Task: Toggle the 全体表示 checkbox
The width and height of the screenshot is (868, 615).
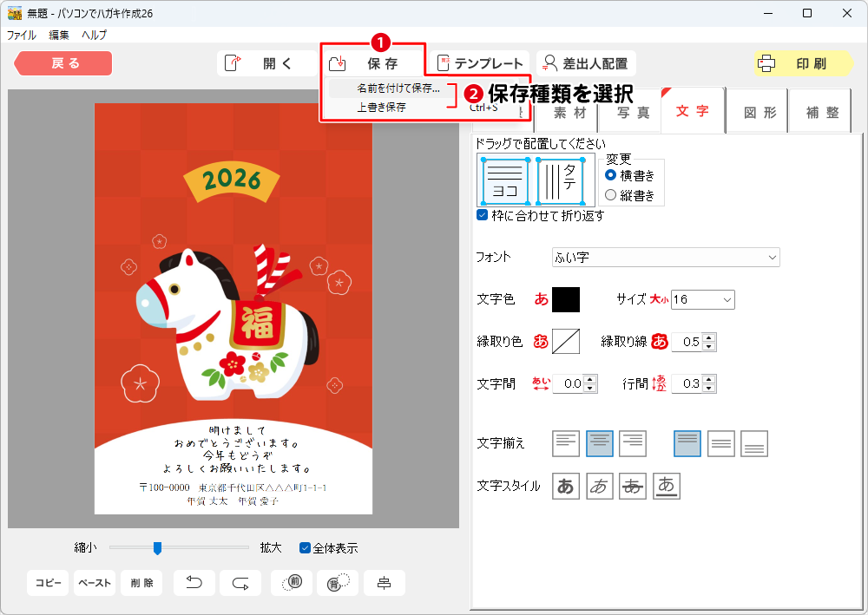Action: click(305, 547)
